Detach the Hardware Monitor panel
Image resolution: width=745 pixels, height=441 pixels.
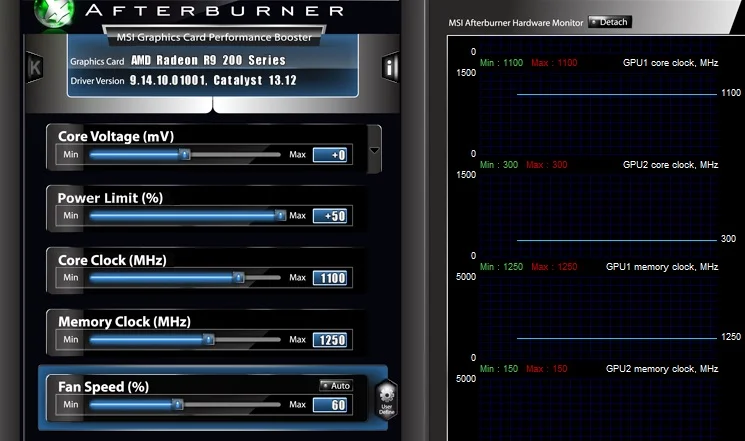point(610,22)
